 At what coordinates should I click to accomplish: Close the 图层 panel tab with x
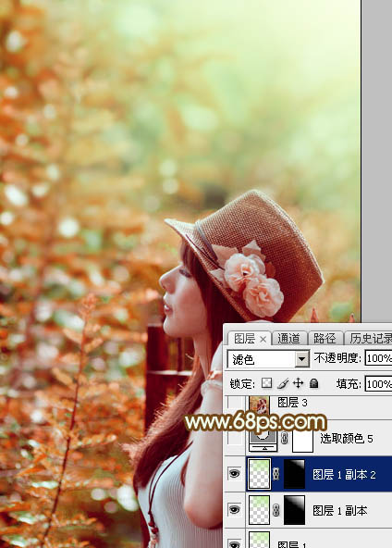263,339
